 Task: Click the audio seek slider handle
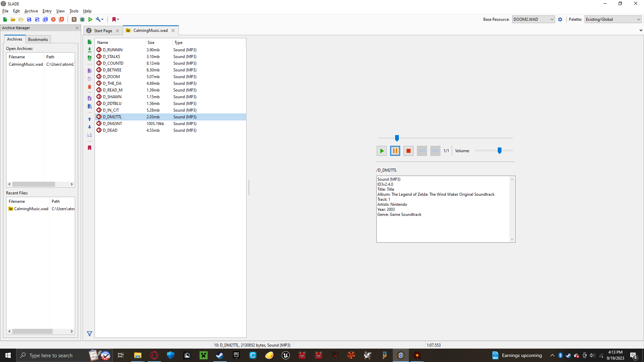click(397, 138)
